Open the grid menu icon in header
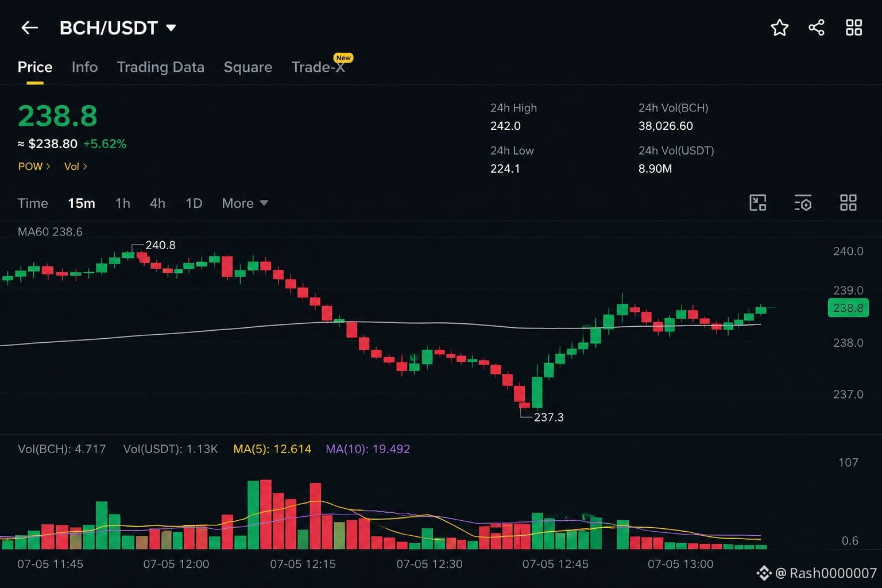 (854, 28)
